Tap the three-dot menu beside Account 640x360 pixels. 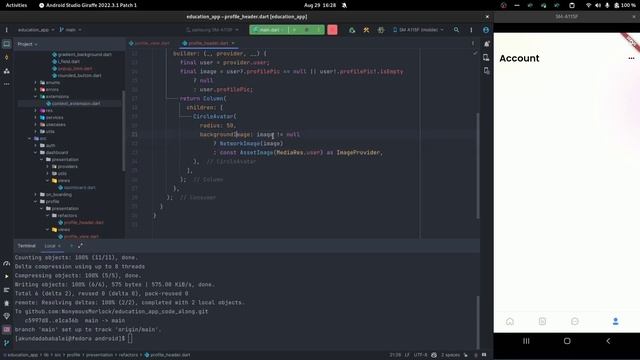click(631, 58)
